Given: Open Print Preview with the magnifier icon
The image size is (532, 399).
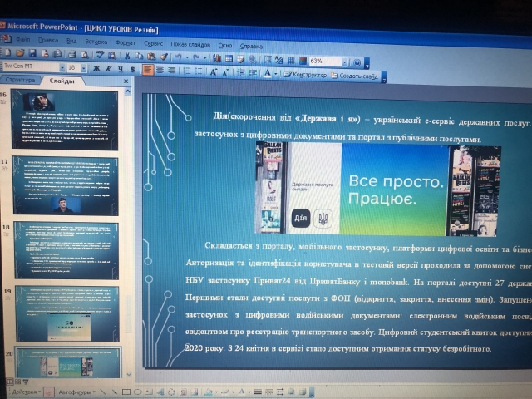Looking at the screenshot, I should [x=85, y=54].
